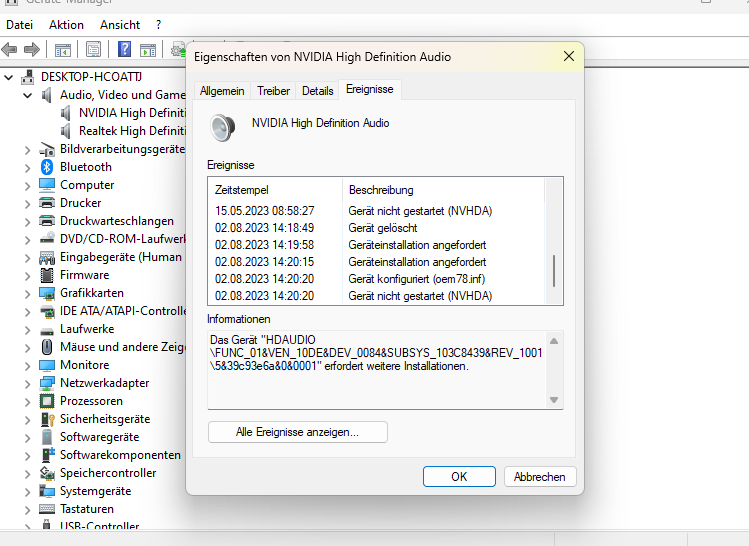Viewport: 749px width, 546px height.
Task: Switch to the Allgemein tab
Action: (x=222, y=91)
